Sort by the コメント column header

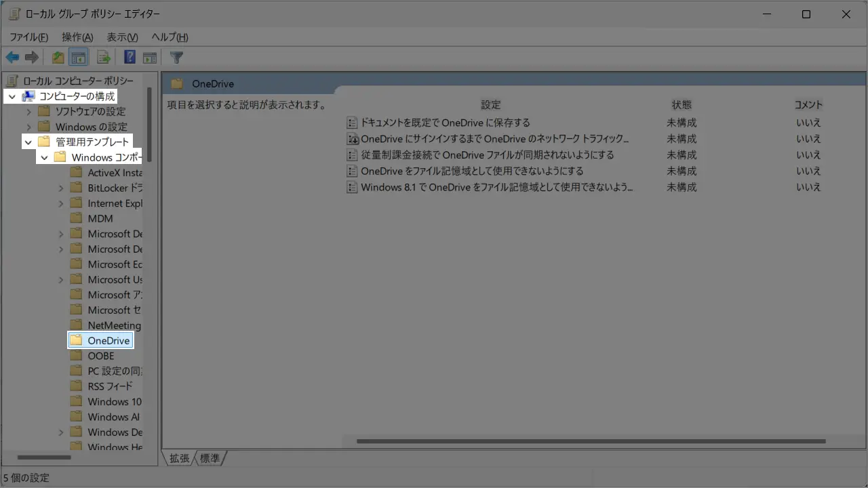coord(808,105)
